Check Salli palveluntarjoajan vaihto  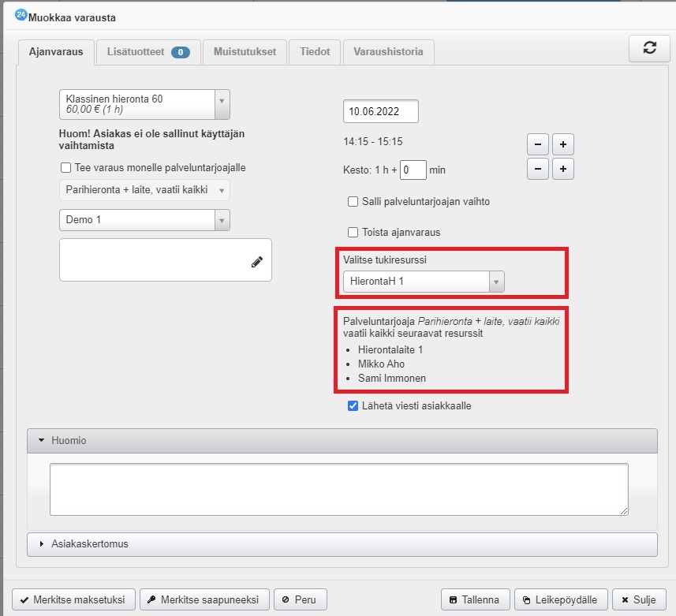353,202
